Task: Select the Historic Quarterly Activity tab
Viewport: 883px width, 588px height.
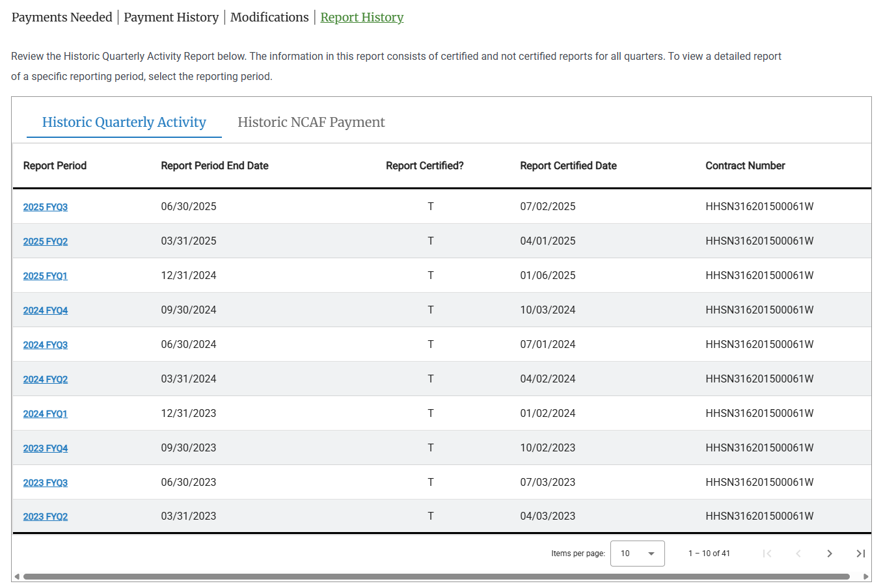Action: 124,122
